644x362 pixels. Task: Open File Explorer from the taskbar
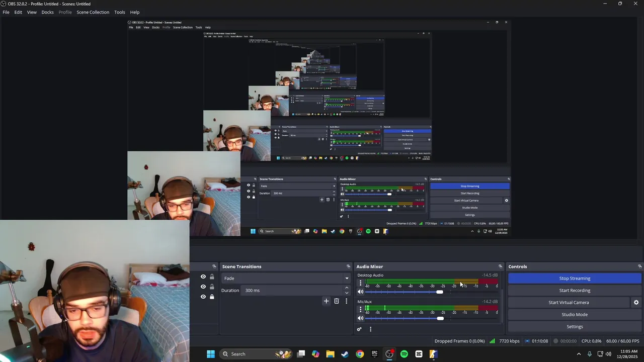click(x=330, y=354)
